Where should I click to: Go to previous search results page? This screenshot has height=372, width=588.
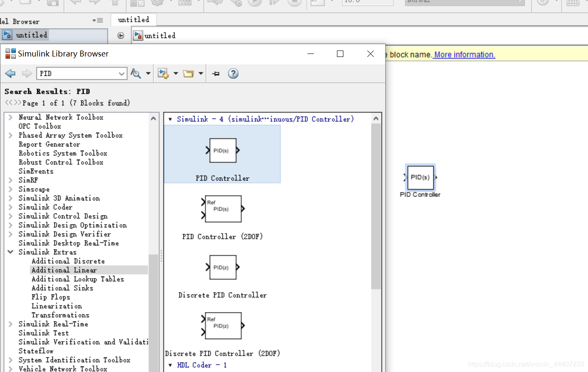pyautogui.click(x=9, y=103)
